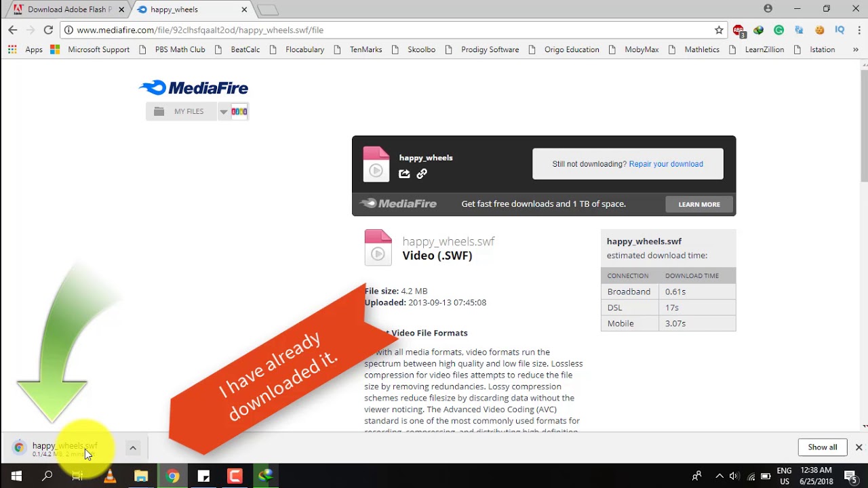
Task: Reload the MediaFire page
Action: [x=48, y=30]
